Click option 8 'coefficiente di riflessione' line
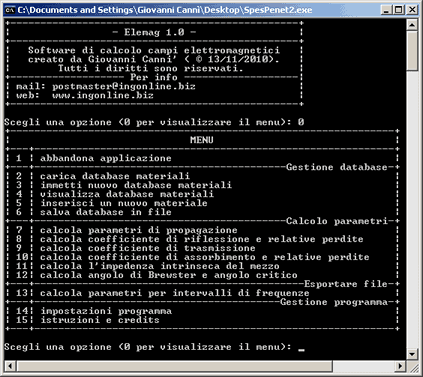 pos(202,239)
